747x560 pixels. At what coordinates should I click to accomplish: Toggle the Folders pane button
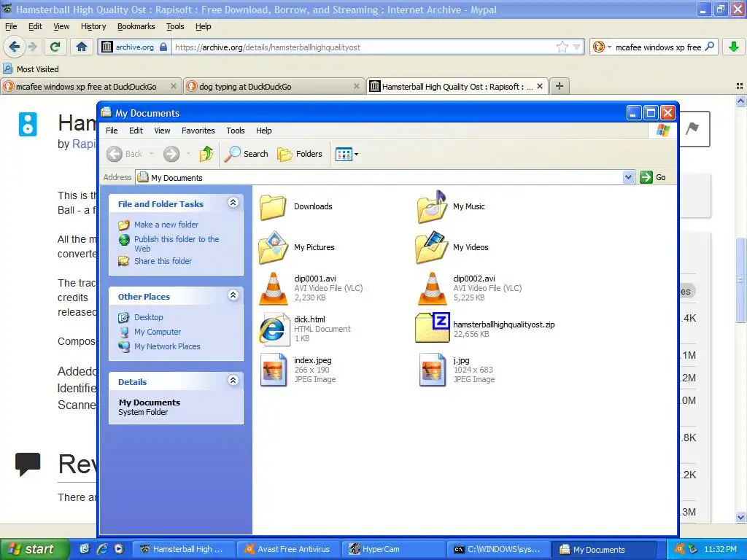click(300, 154)
